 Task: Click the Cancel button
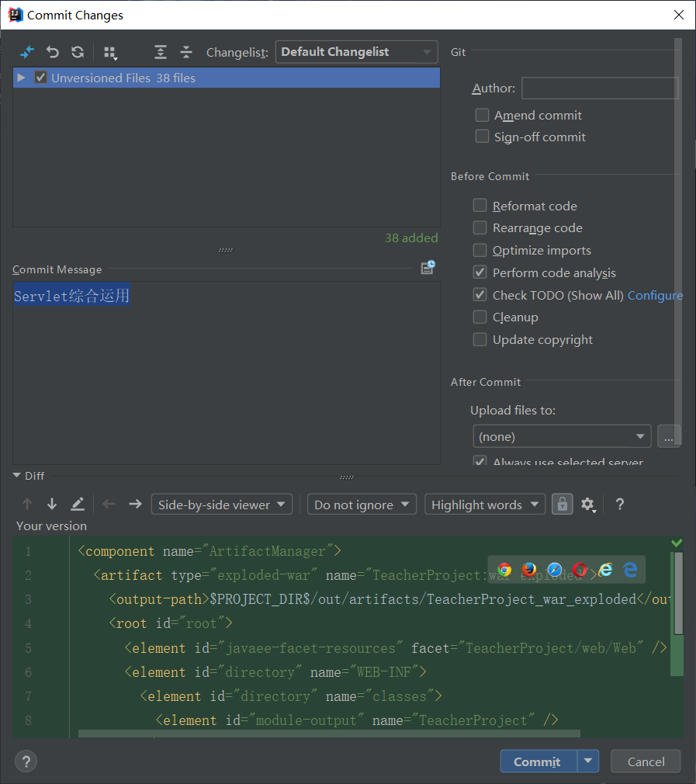point(646,761)
